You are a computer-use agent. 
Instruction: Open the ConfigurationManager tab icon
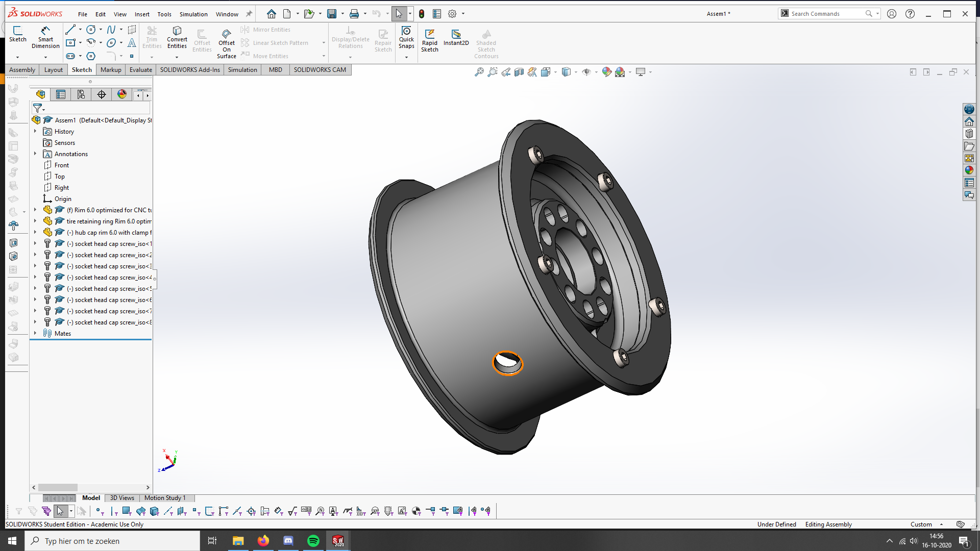81,94
